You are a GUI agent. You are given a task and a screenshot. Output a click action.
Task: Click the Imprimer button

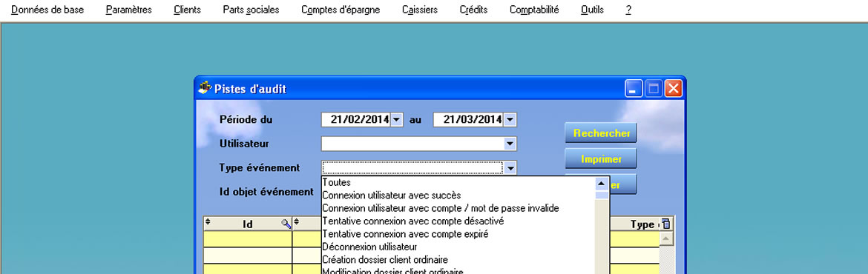[x=601, y=159]
